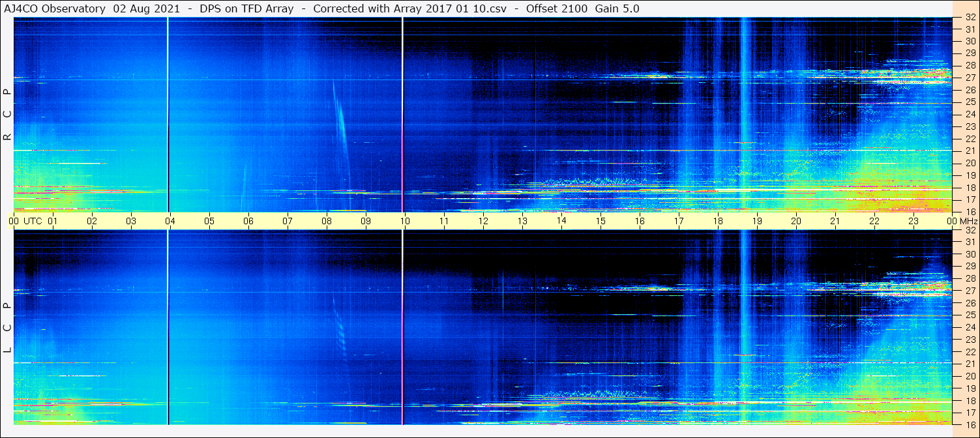Select the 11 hour mark on time axis
This screenshot has height=438, width=980.
point(444,221)
